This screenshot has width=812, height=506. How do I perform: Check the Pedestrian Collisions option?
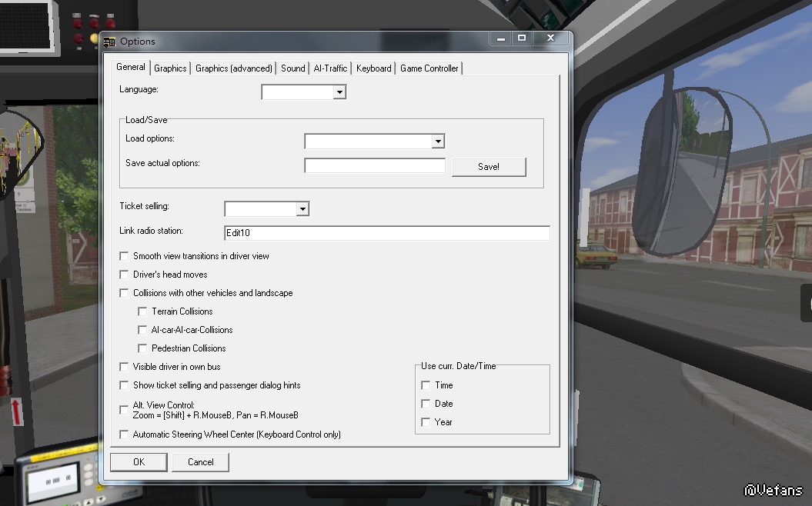point(143,348)
